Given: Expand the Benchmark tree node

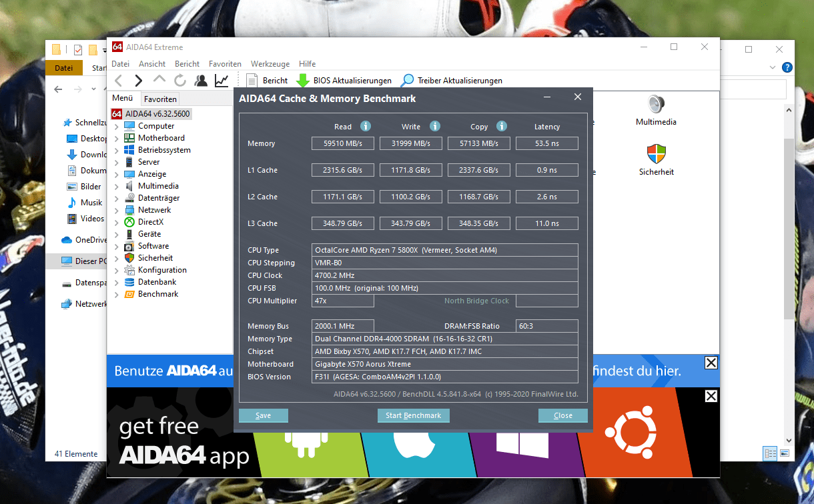Looking at the screenshot, I should [x=117, y=294].
